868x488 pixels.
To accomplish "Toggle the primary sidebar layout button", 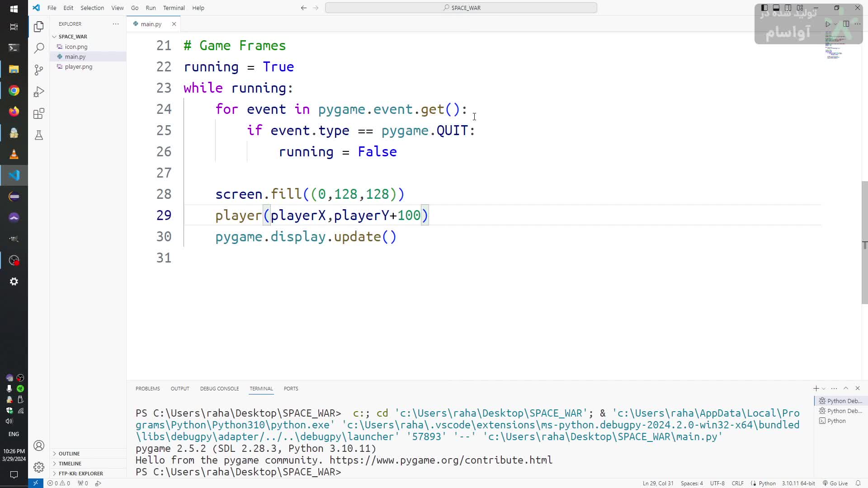I will click(764, 8).
